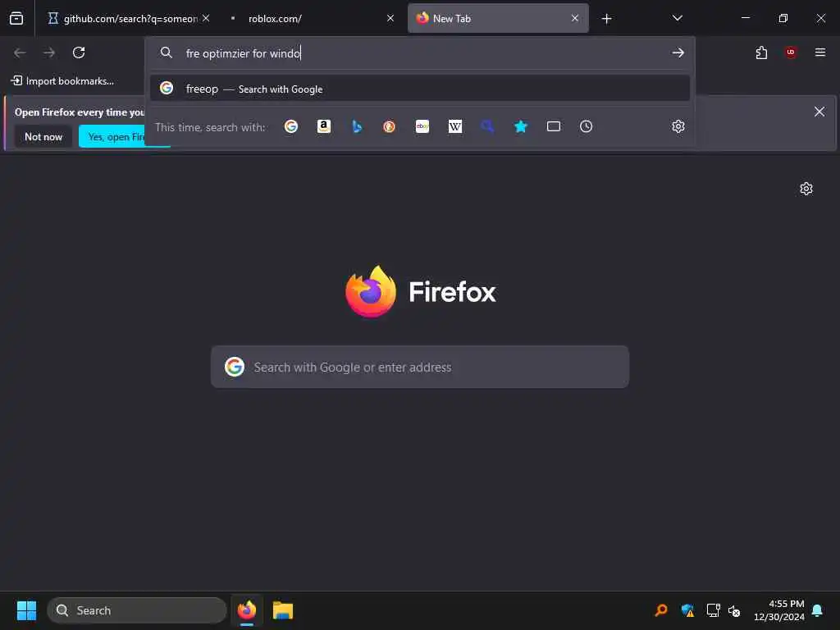Select the New Tab tab
The height and width of the screenshot is (630, 840).
coord(498,19)
